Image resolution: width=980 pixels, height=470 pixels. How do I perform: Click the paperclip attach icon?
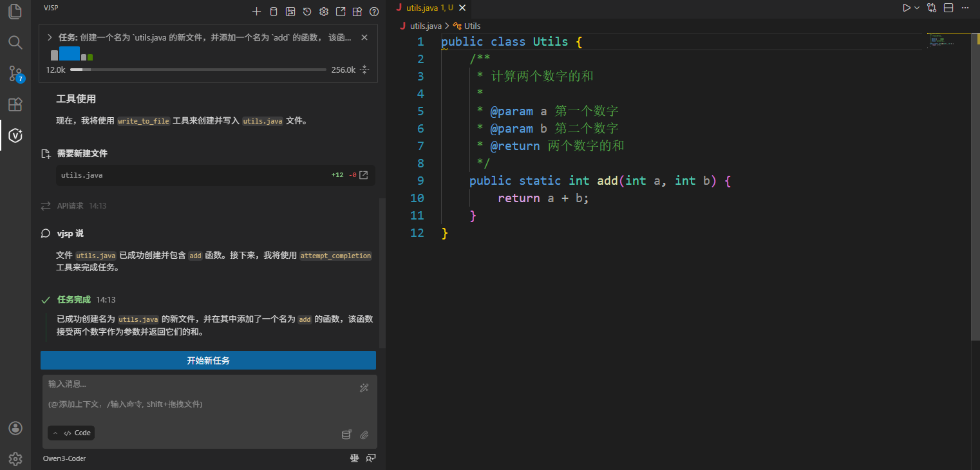pos(364,435)
